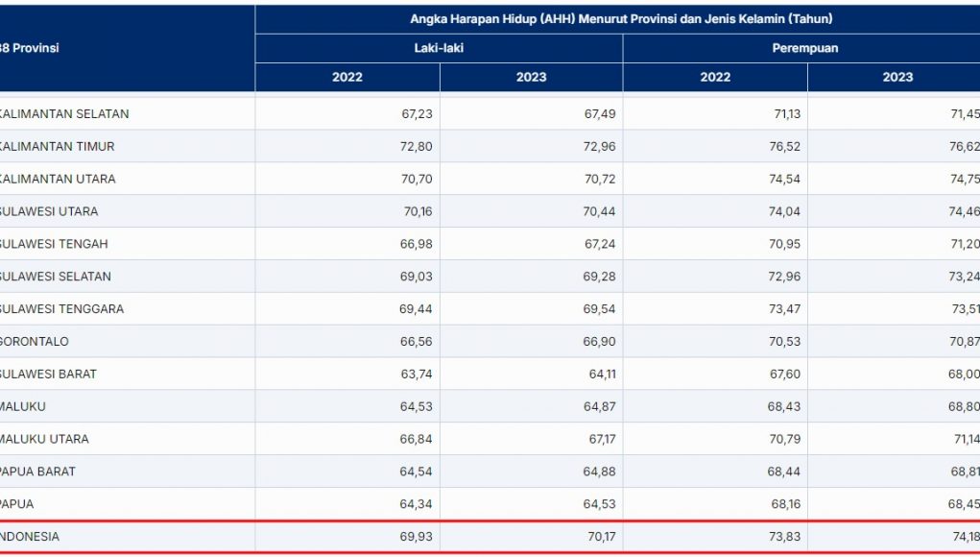Select the KALIMANTAN TIMUR row label
The width and height of the screenshot is (980, 557).
point(58,146)
